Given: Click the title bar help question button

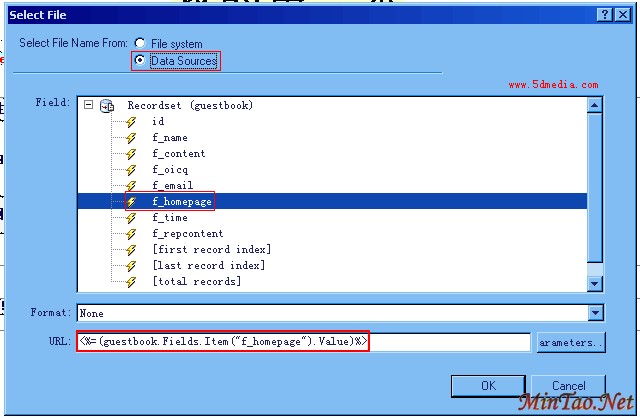Looking at the screenshot, I should pyautogui.click(x=606, y=13).
